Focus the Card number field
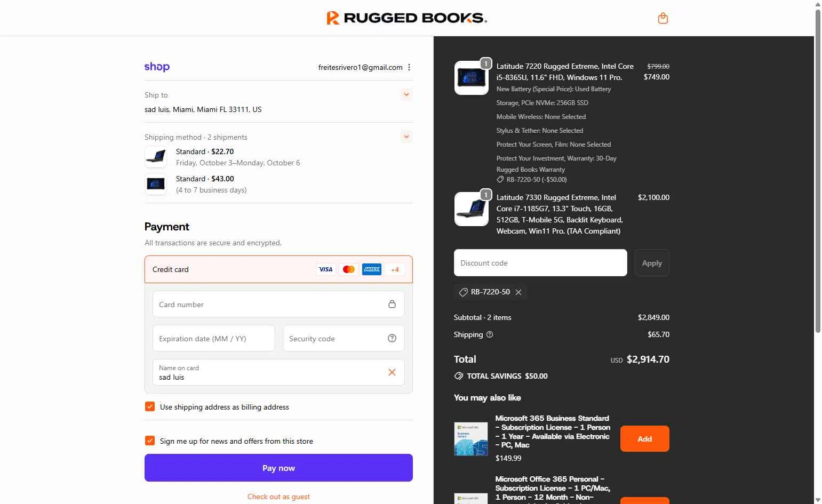Image resolution: width=822 pixels, height=504 pixels. (x=278, y=305)
